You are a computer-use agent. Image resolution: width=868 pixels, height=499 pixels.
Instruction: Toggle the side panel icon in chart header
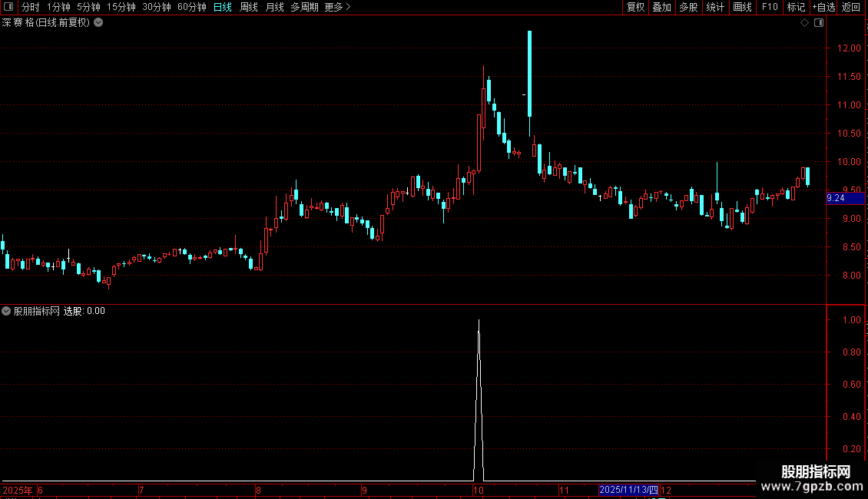coord(819,23)
